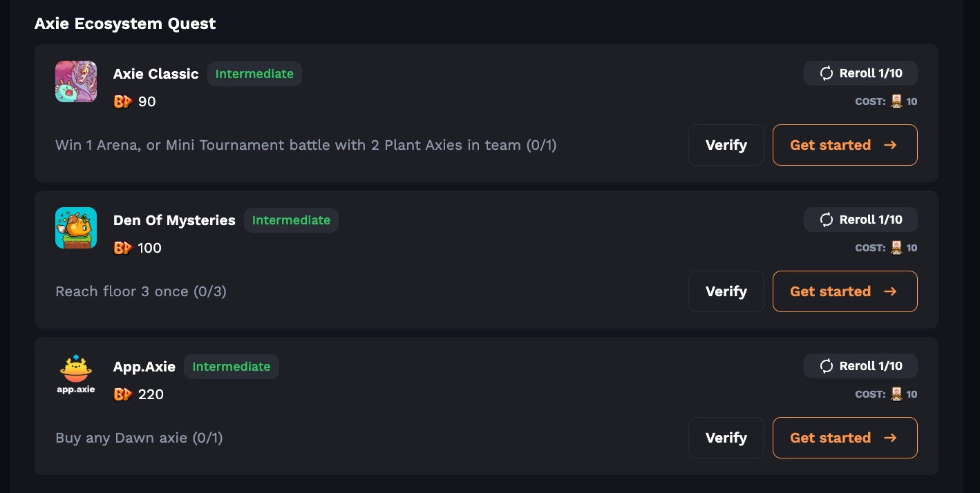Verify the Buy any Dawn axie quest
The height and width of the screenshot is (493, 980).
click(x=726, y=438)
